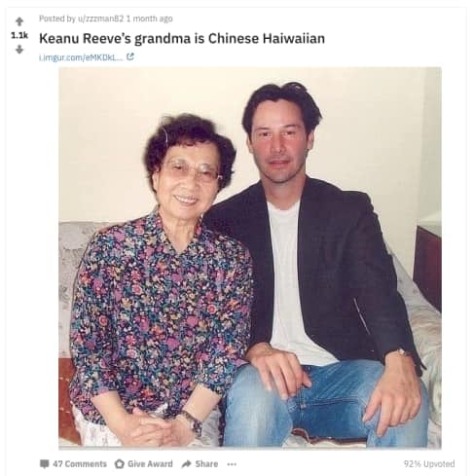Downvote the post with the down arrow

pyautogui.click(x=19, y=50)
